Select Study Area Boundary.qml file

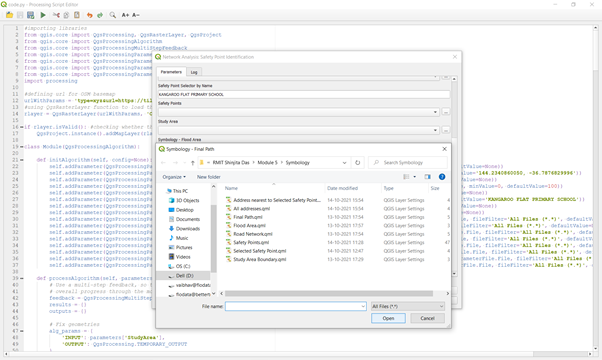(260, 259)
